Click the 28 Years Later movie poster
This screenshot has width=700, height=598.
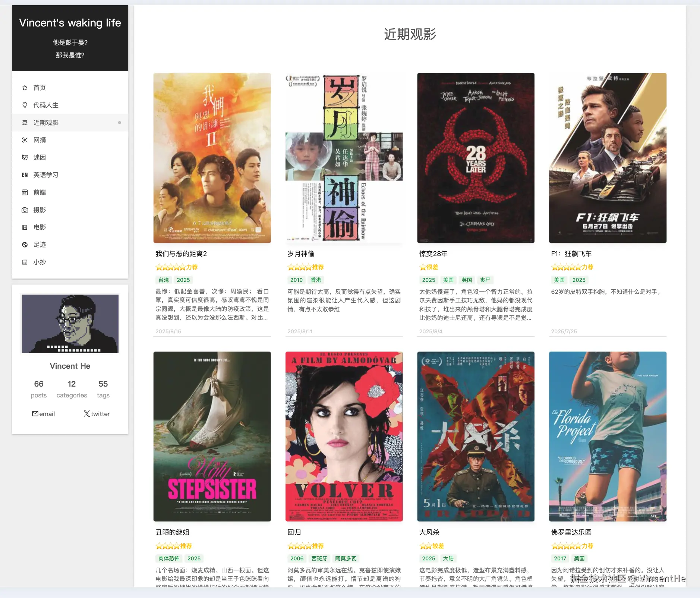click(x=476, y=158)
